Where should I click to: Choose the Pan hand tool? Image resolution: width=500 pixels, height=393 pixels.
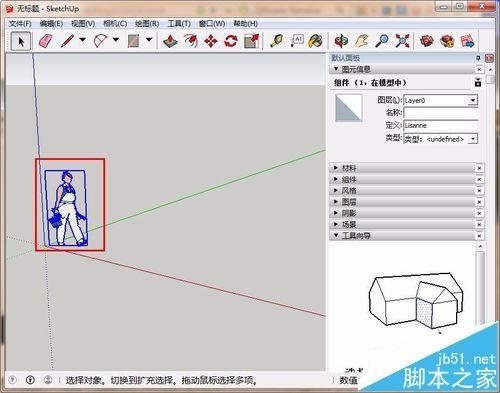pyautogui.click(x=362, y=41)
